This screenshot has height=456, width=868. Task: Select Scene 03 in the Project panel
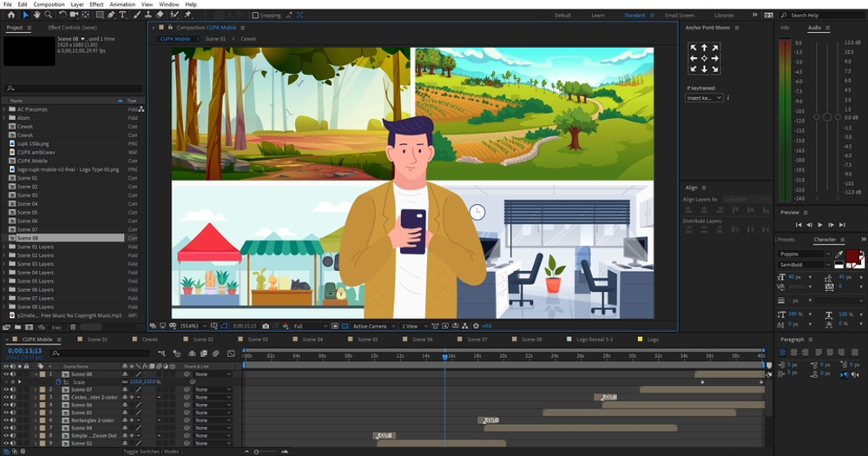coord(28,195)
